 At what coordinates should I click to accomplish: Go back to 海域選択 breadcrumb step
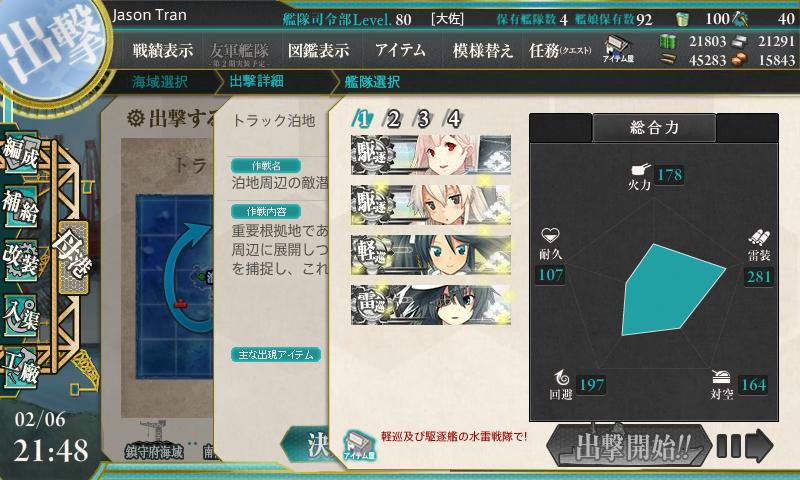pyautogui.click(x=160, y=82)
